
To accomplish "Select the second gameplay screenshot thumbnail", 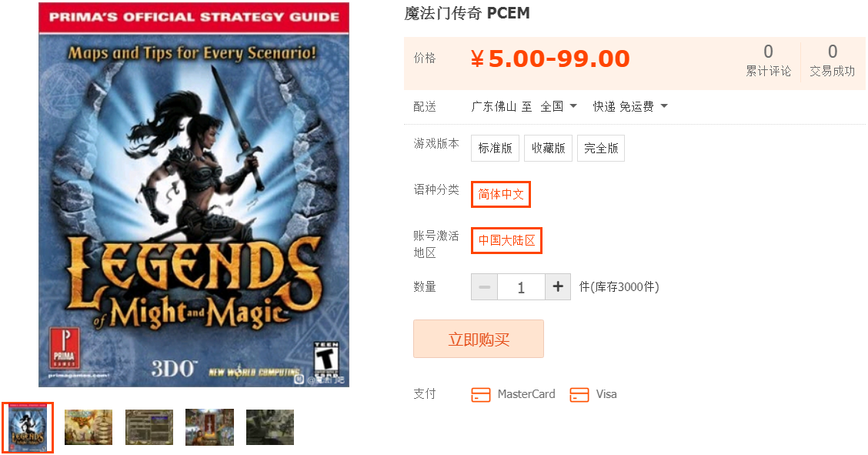I will click(88, 427).
